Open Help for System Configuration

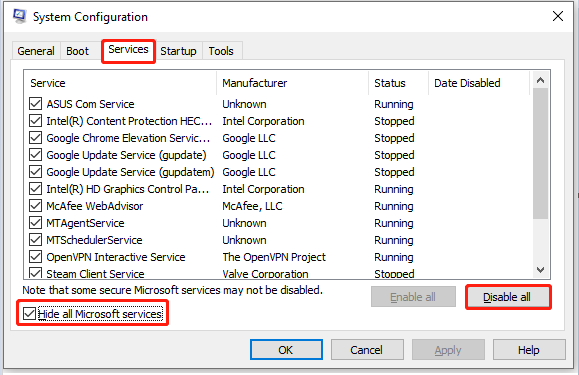click(x=529, y=350)
